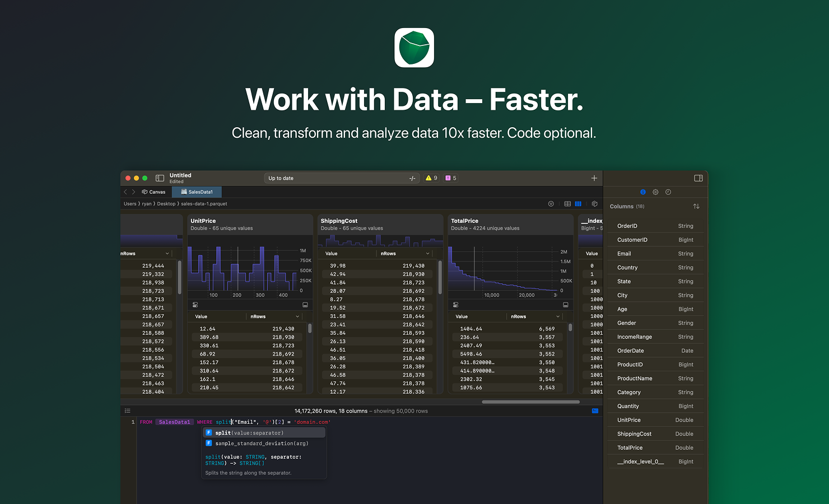Viewport: 829px width, 504px height.
Task: Toggle TotalPrice chart options switch icon
Action: (456, 305)
